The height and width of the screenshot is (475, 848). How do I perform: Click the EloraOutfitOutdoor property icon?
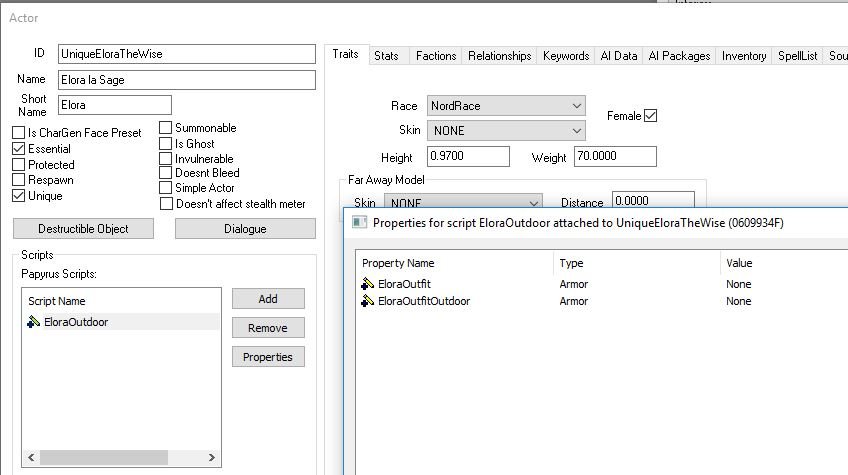368,301
